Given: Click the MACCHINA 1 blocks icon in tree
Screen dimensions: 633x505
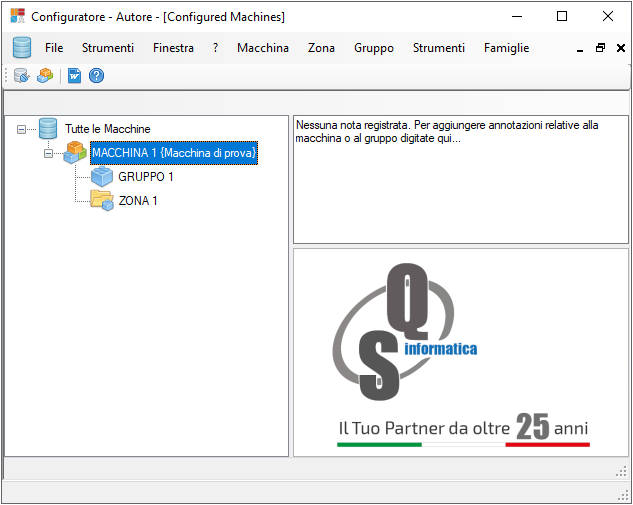Looking at the screenshot, I should (75, 153).
